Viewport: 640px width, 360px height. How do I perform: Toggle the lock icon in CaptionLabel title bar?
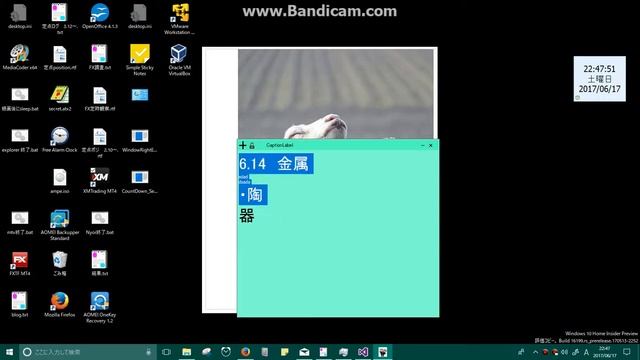[x=252, y=145]
